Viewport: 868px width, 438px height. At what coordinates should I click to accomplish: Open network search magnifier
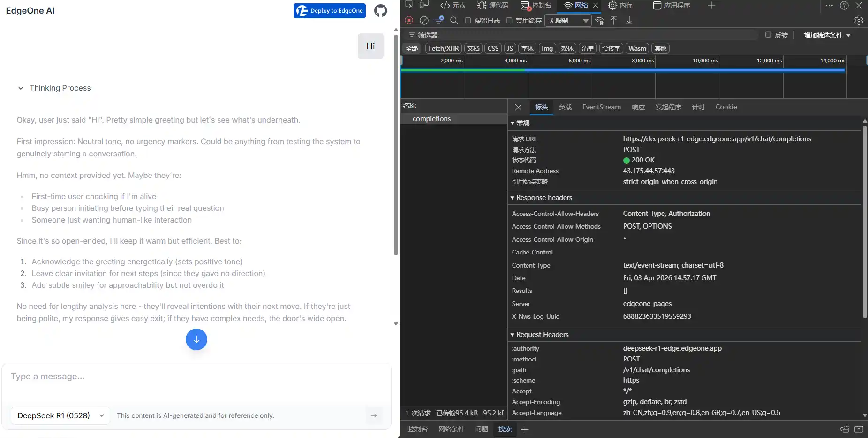coord(454,20)
